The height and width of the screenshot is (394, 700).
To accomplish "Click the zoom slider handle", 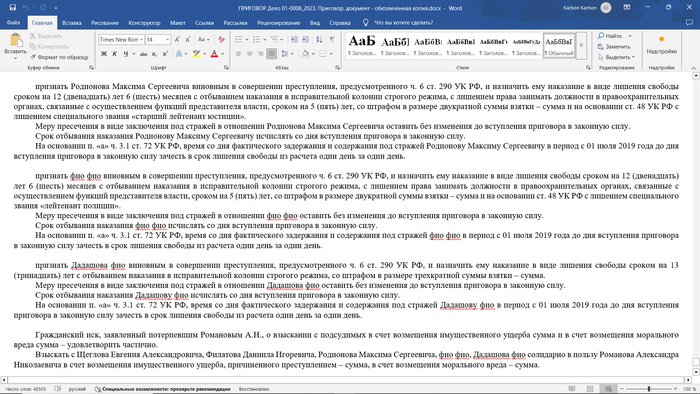I will (649, 389).
